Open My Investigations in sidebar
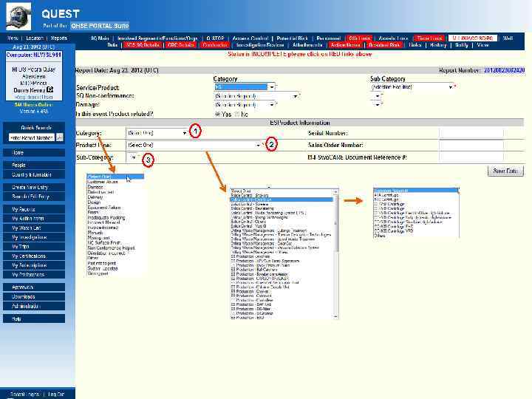Viewport: 532px width, 399px height. point(34,237)
